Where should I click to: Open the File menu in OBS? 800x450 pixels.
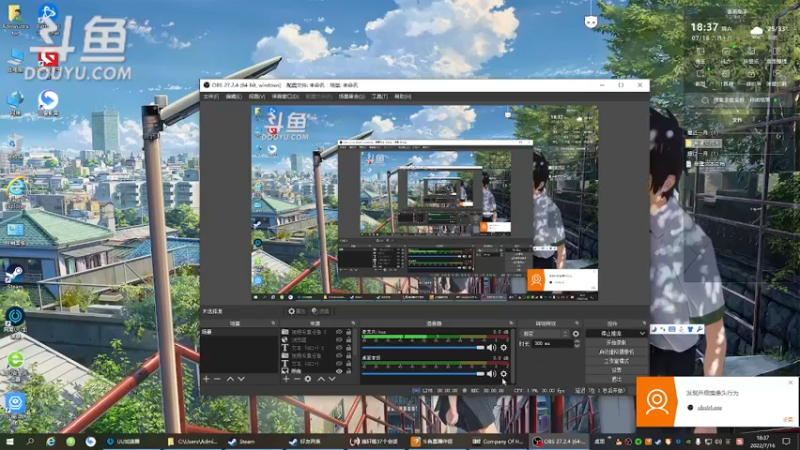211,96
